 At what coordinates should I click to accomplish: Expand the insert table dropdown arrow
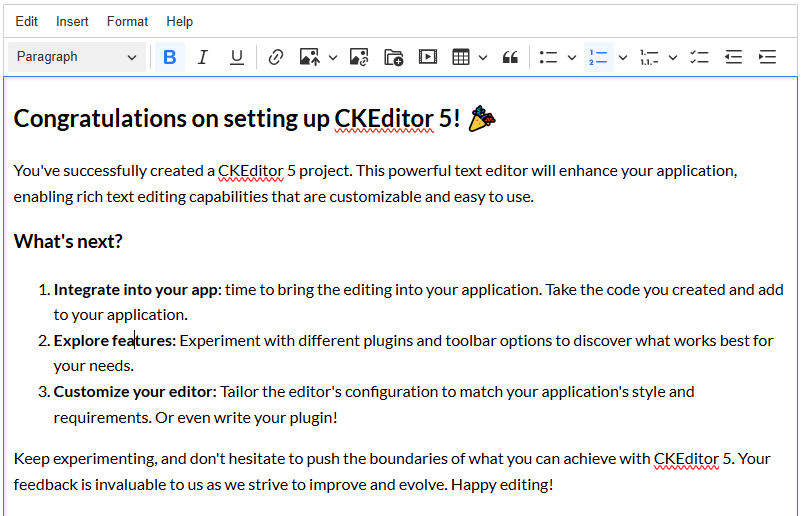(x=483, y=58)
